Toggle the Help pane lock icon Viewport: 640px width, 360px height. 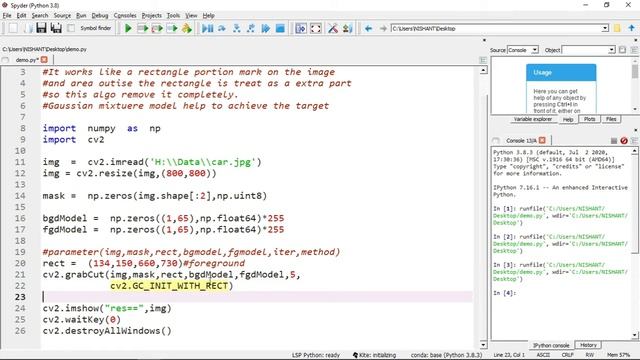click(x=622, y=50)
